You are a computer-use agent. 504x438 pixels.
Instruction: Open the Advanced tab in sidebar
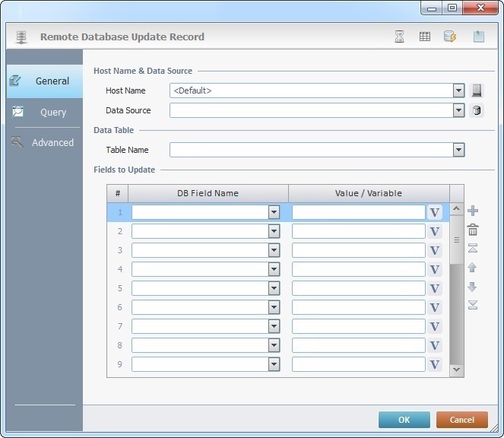(x=44, y=142)
